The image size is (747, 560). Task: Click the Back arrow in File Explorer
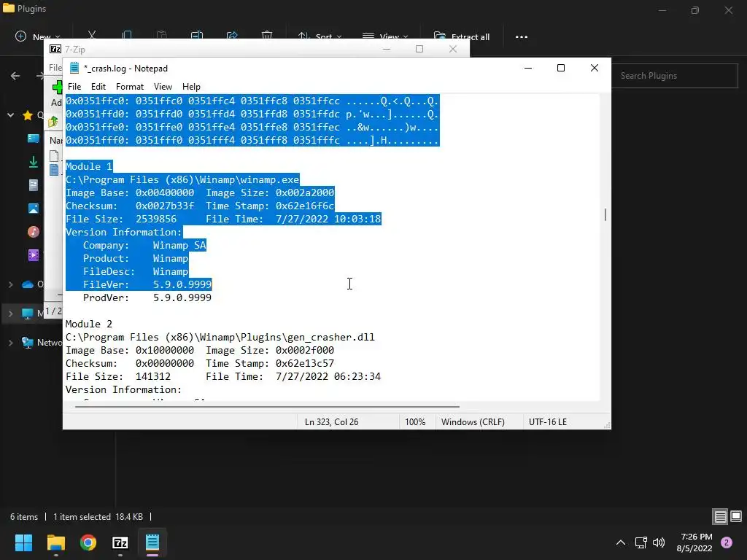15,76
